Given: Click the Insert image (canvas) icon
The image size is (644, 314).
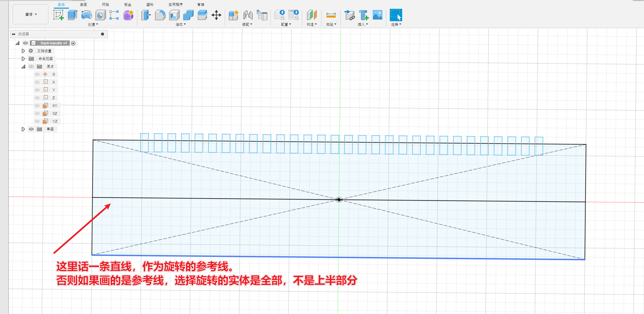Looking at the screenshot, I should [x=377, y=15].
